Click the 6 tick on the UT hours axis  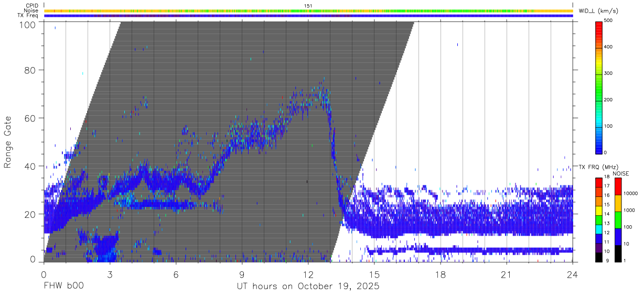[176, 274]
